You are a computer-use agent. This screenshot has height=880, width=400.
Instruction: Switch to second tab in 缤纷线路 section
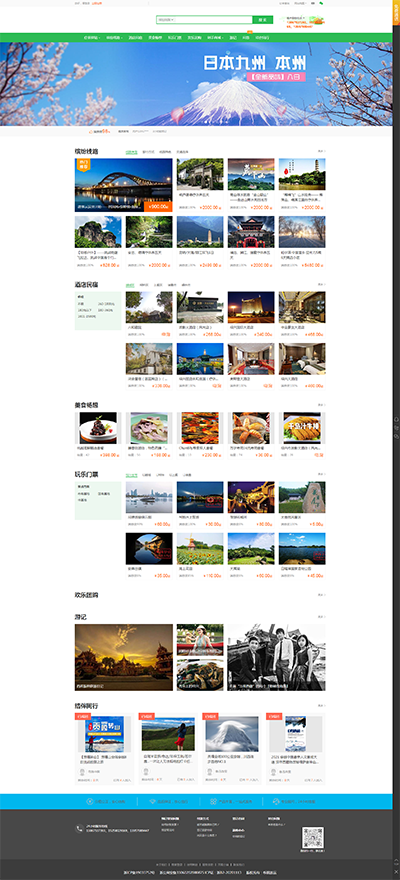148,152
